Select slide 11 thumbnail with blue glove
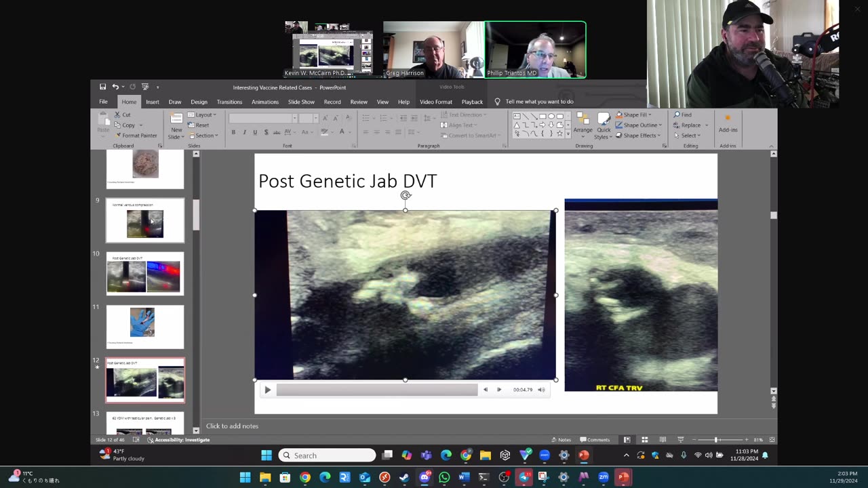This screenshot has width=868, height=488. [145, 327]
